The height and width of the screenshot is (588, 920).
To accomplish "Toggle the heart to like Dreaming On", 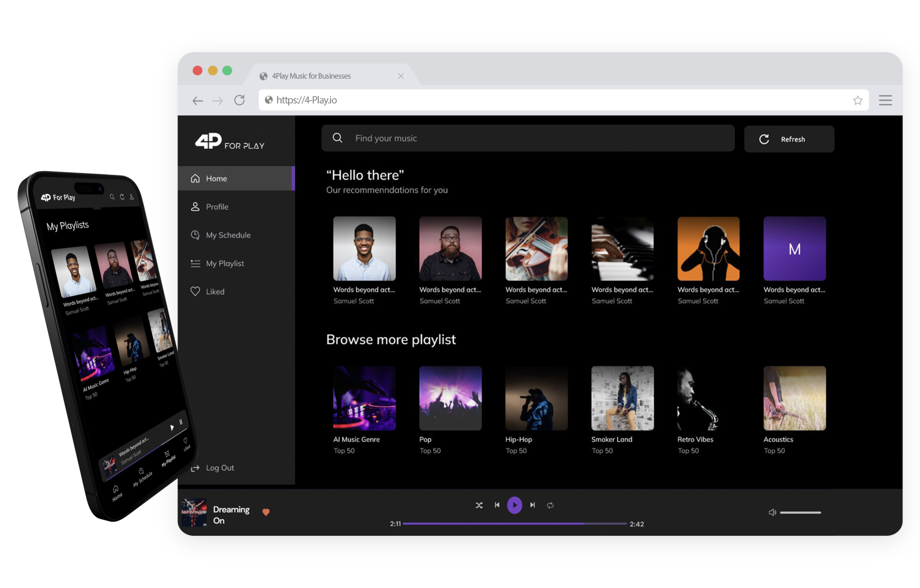I will [266, 512].
